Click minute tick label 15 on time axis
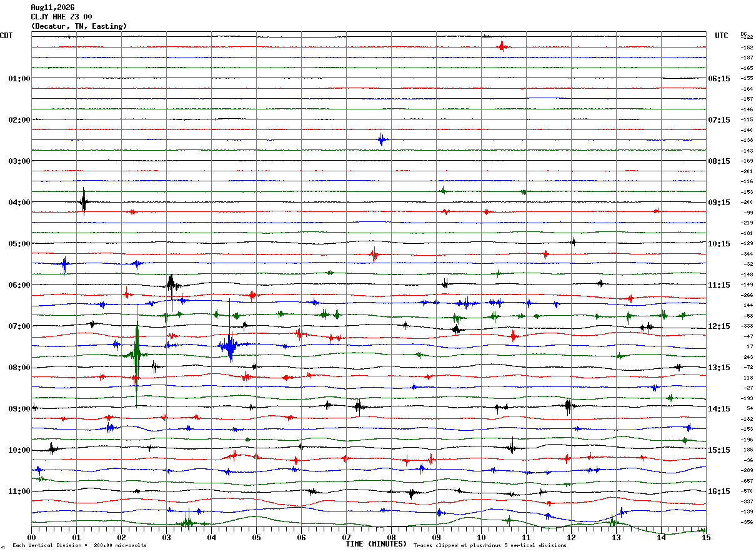The image size is (756, 554). 705,537
